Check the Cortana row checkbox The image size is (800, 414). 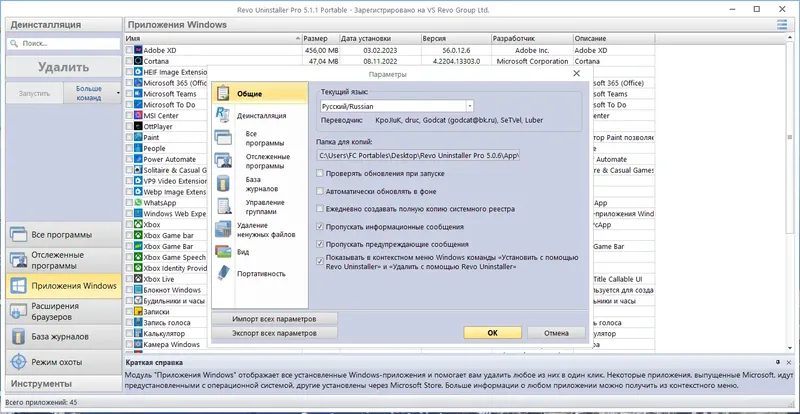129,61
